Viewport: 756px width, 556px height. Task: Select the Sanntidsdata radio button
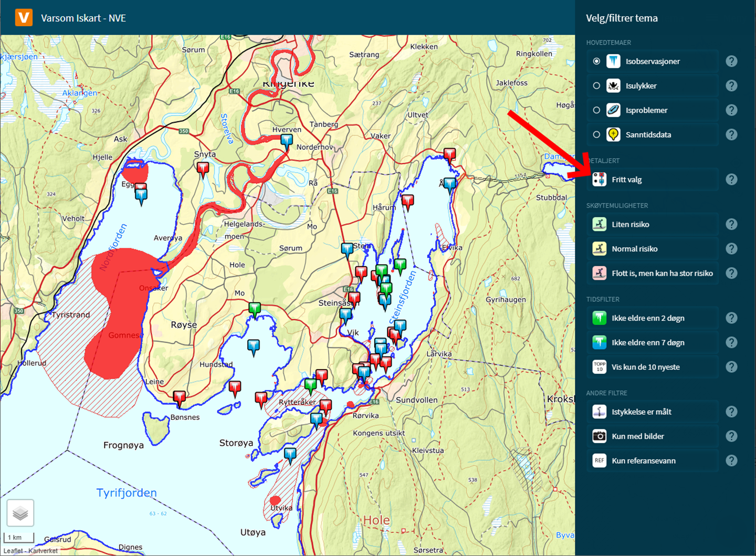[596, 134]
